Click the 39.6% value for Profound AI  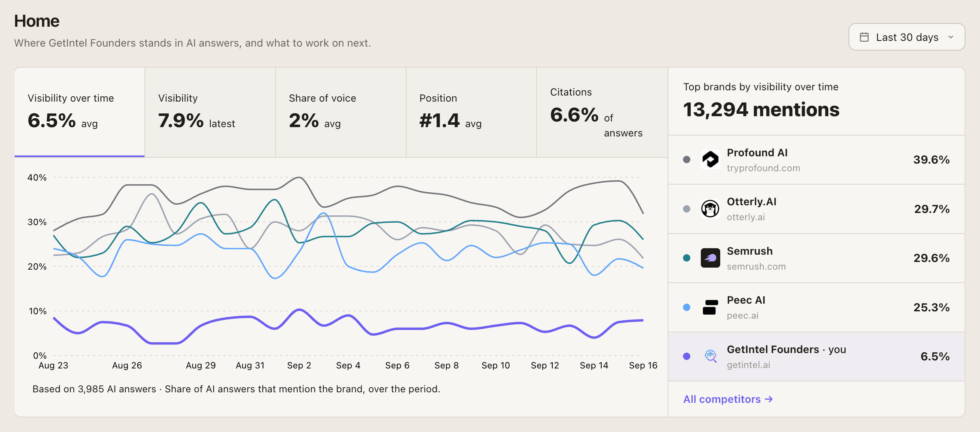(x=931, y=160)
